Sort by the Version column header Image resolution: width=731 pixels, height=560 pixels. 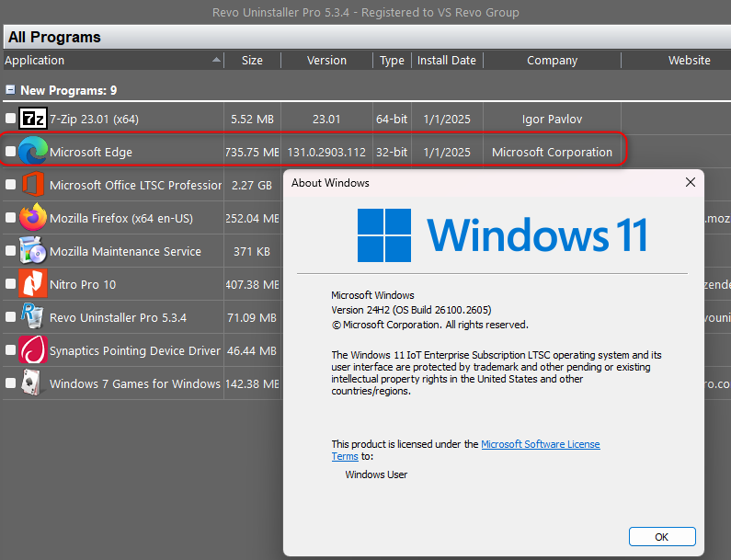tap(326, 60)
